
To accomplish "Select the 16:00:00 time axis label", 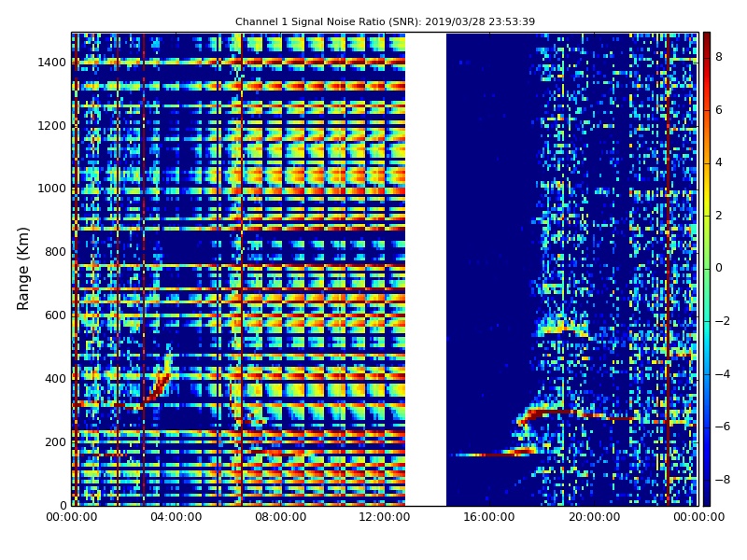I will (x=489, y=517).
